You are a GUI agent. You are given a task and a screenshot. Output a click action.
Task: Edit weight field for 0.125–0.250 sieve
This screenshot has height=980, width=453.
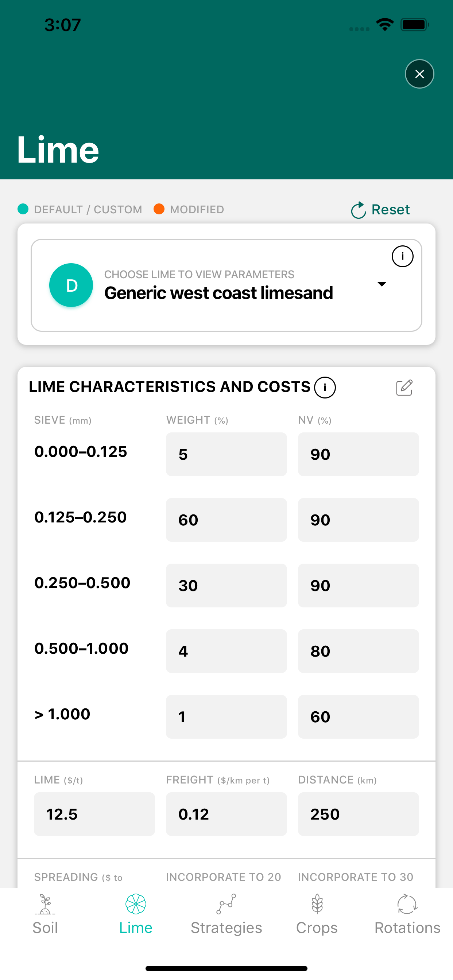pos(226,520)
